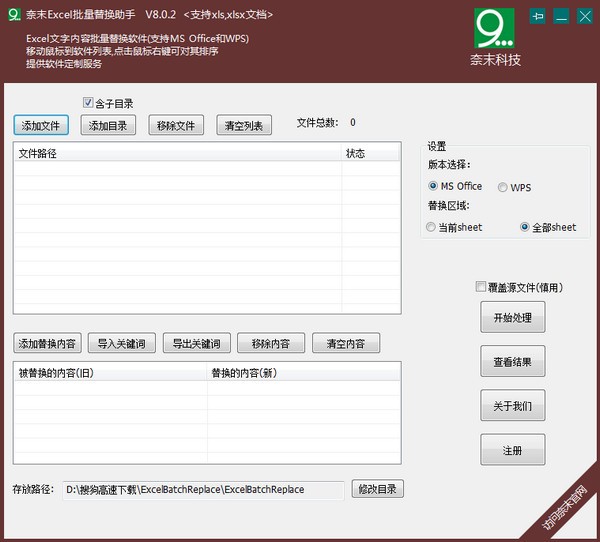Image resolution: width=600 pixels, height=542 pixels.
Task: Choose 当前sheet as the replace area
Action: coord(431,227)
